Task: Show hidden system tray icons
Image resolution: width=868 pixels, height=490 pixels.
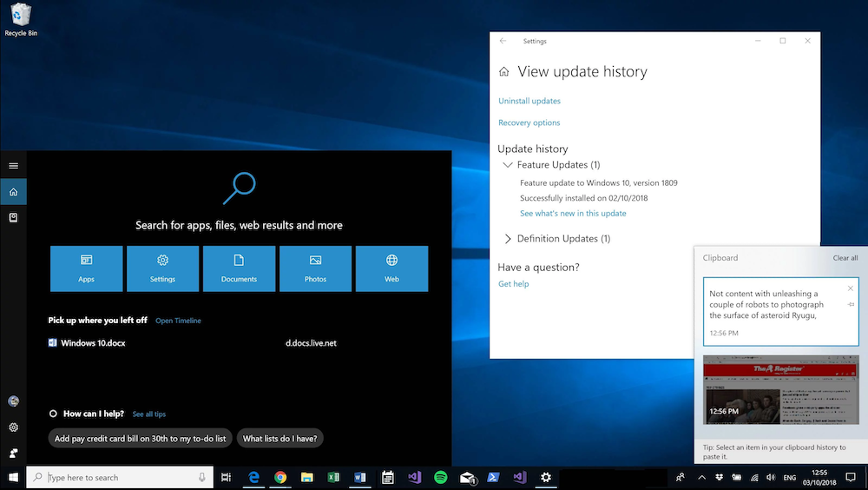Action: (x=701, y=477)
